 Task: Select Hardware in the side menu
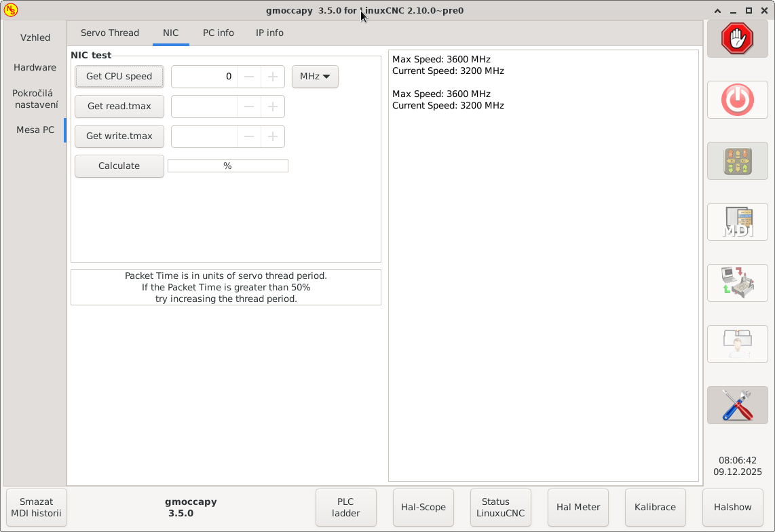(35, 67)
